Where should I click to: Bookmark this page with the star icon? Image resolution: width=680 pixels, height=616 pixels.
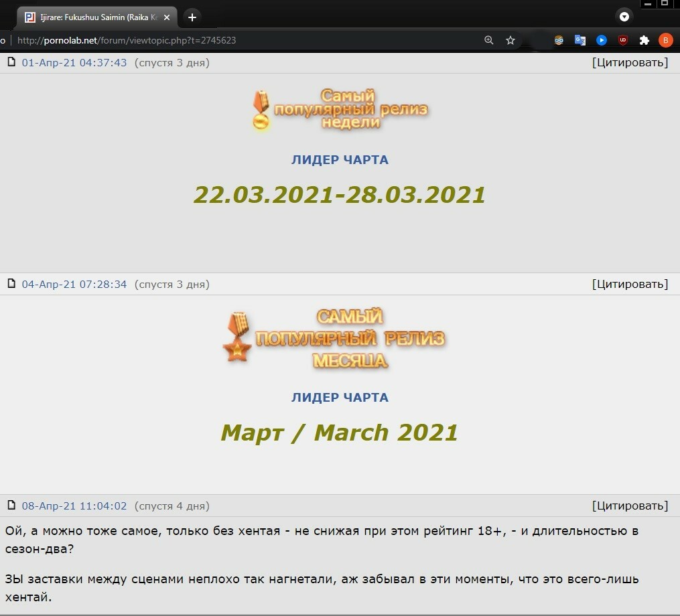click(511, 40)
